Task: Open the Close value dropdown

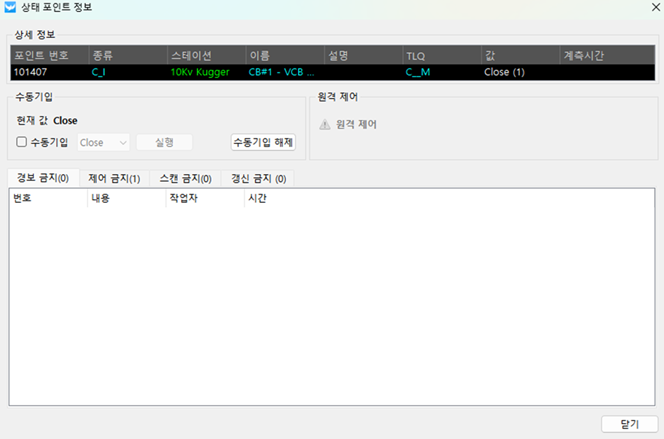Action: click(x=103, y=142)
